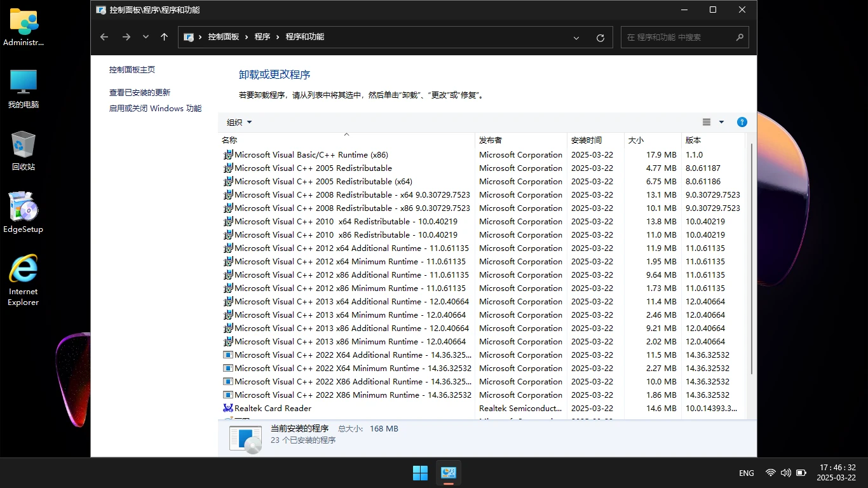The image size is (868, 488).
Task: Click icon of Visual C++ 2008 x64 entry
Action: (x=228, y=194)
